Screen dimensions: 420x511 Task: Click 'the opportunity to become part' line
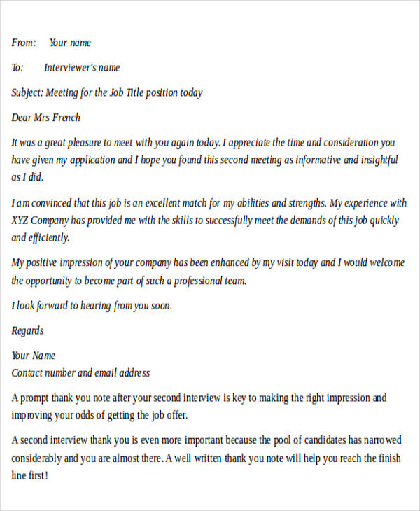pyautogui.click(x=129, y=281)
